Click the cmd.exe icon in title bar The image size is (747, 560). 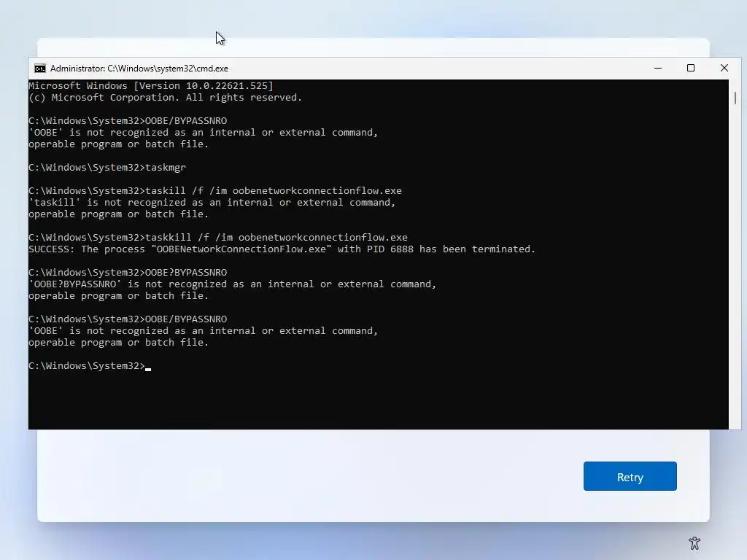coord(40,69)
